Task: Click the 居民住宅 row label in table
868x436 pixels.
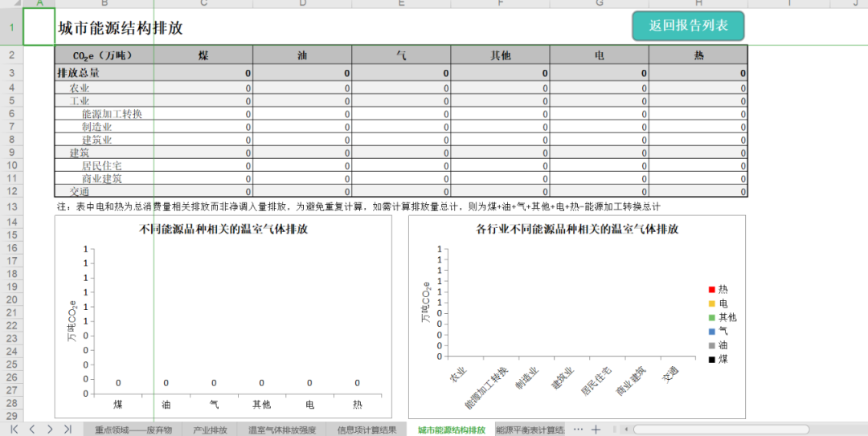Action: click(x=102, y=165)
